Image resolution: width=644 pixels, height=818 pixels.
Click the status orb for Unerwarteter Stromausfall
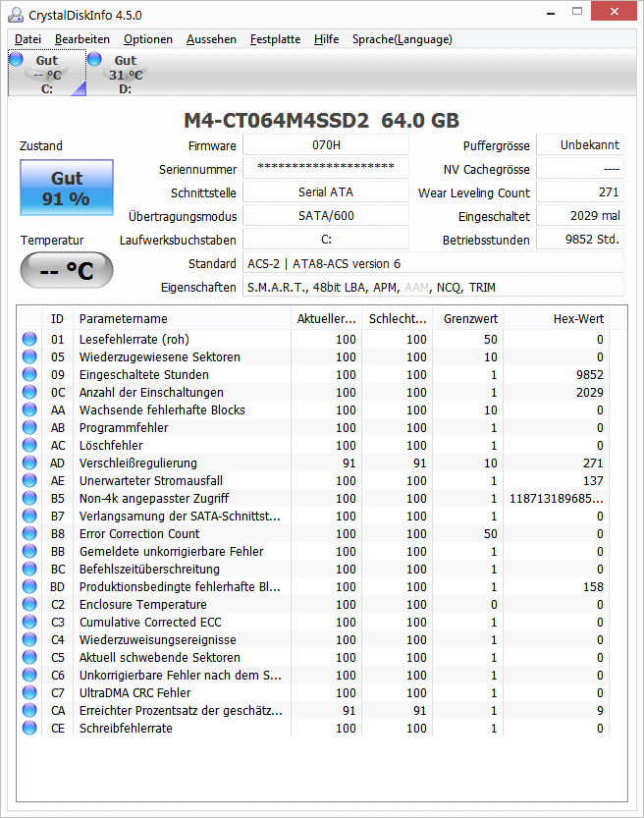[29, 480]
